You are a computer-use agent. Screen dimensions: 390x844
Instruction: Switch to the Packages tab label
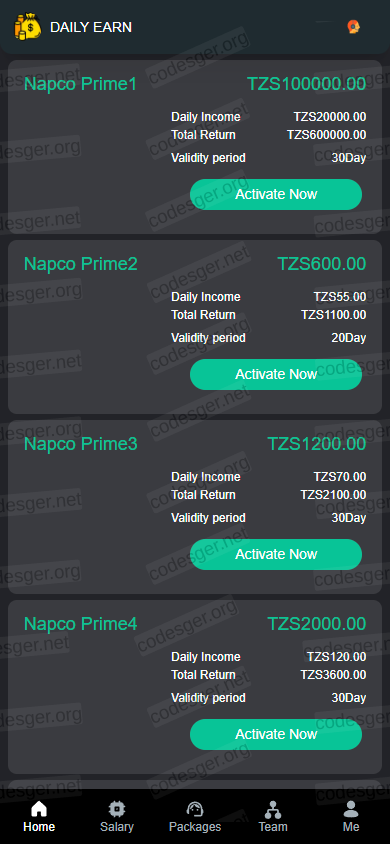(195, 827)
